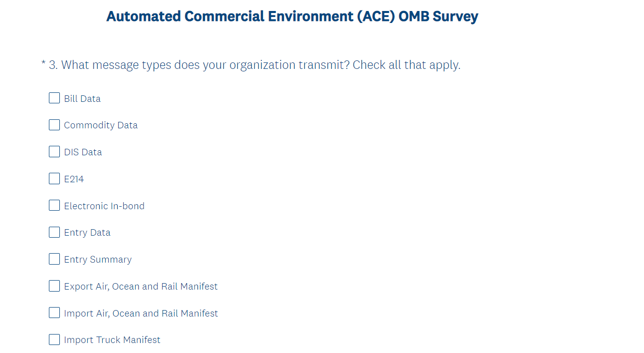
Task: Click the "E214" label text
Action: point(74,179)
